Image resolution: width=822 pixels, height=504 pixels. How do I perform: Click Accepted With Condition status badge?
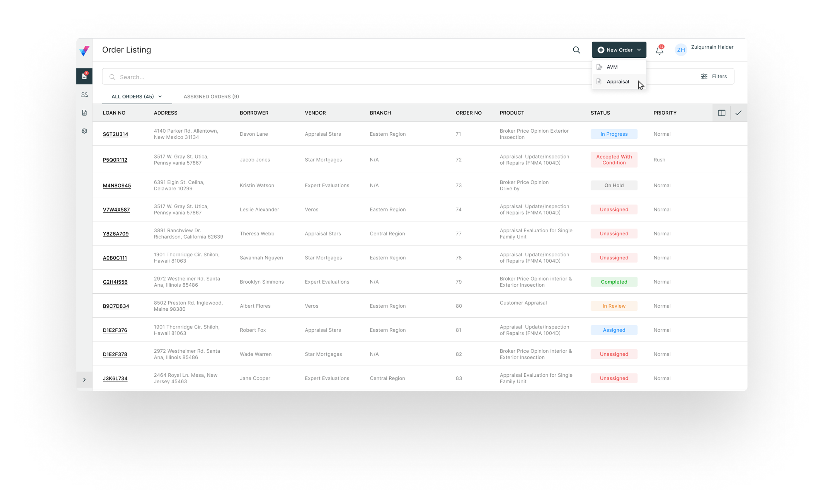(614, 160)
